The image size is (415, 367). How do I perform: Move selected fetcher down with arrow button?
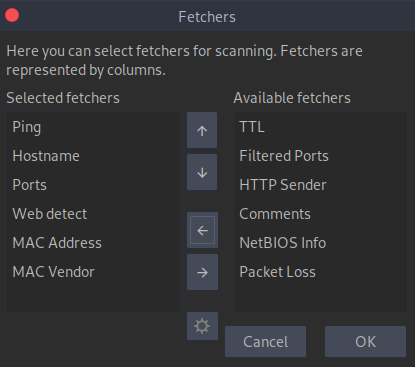point(202,172)
